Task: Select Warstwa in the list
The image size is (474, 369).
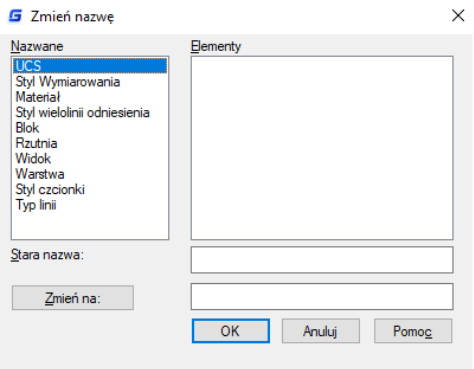Action: 90,174
